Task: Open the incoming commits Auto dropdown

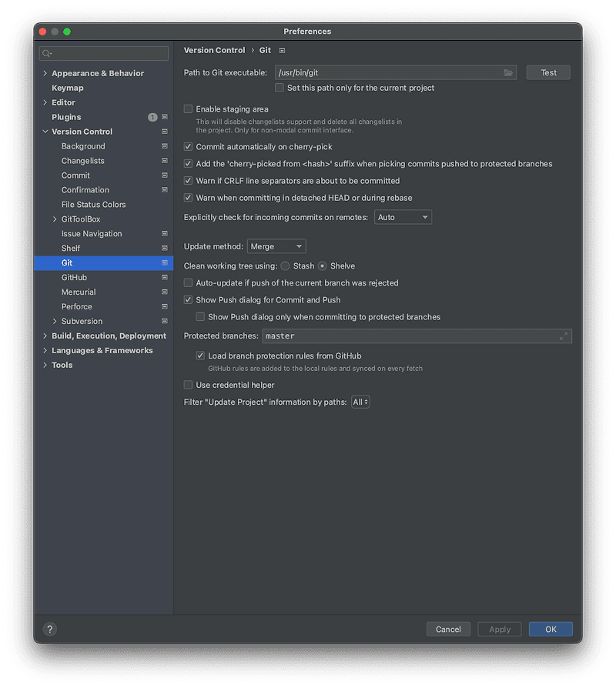Action: pyautogui.click(x=403, y=218)
